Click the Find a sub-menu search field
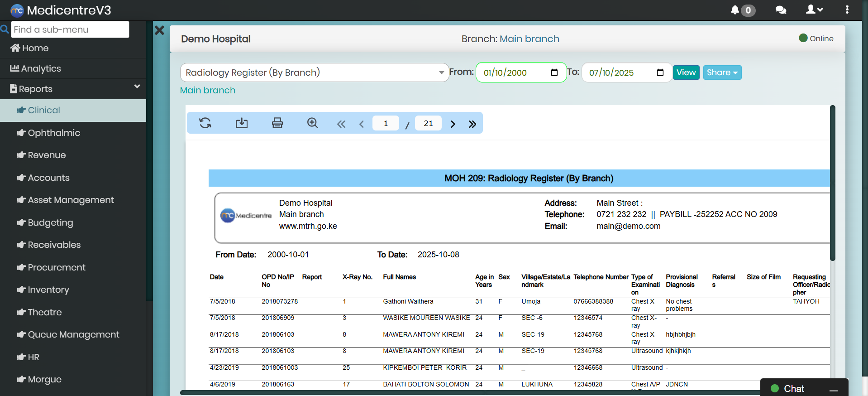 click(x=70, y=29)
